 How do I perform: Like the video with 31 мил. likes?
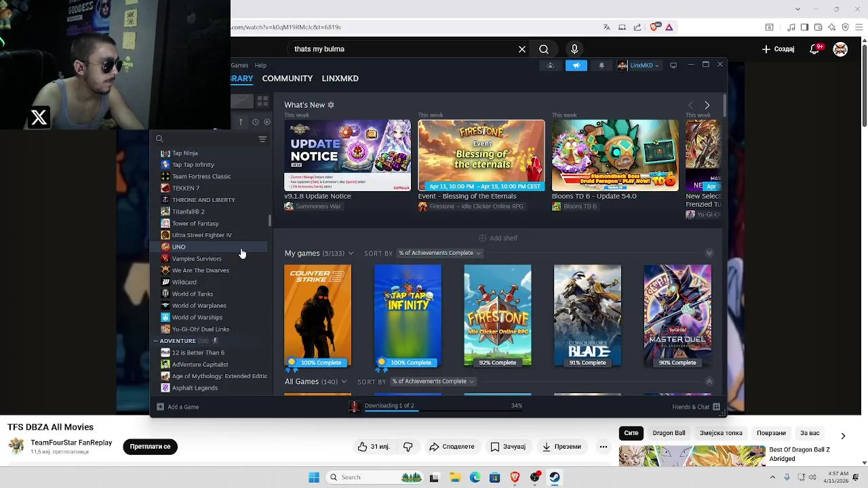click(373, 447)
